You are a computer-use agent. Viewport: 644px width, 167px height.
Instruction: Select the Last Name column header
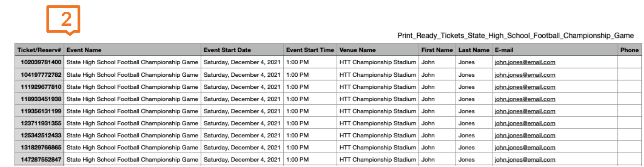[x=474, y=50]
